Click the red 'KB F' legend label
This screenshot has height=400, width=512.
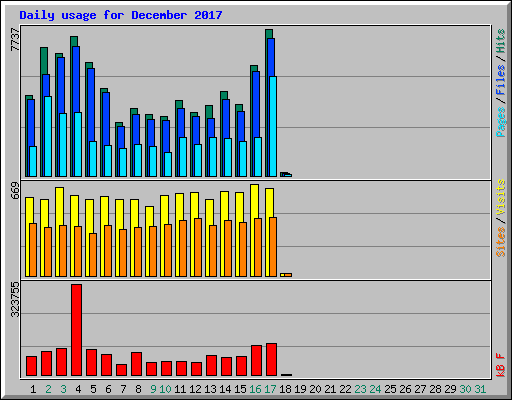click(500, 365)
